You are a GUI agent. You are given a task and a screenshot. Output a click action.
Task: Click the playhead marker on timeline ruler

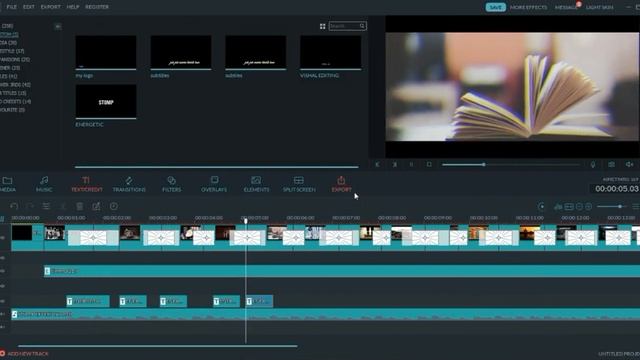tap(246, 221)
